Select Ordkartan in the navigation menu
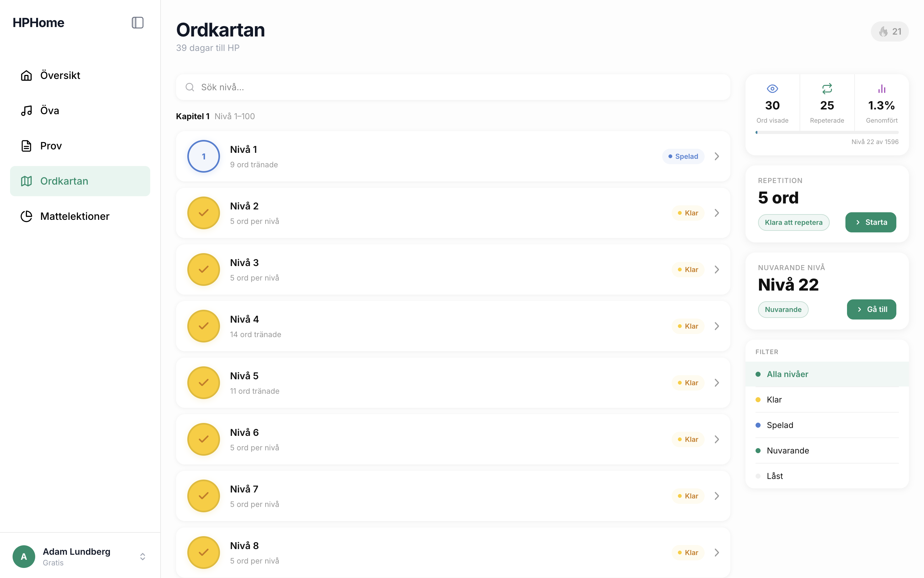Screen dimensions: 924x578 pyautogui.click(x=64, y=181)
